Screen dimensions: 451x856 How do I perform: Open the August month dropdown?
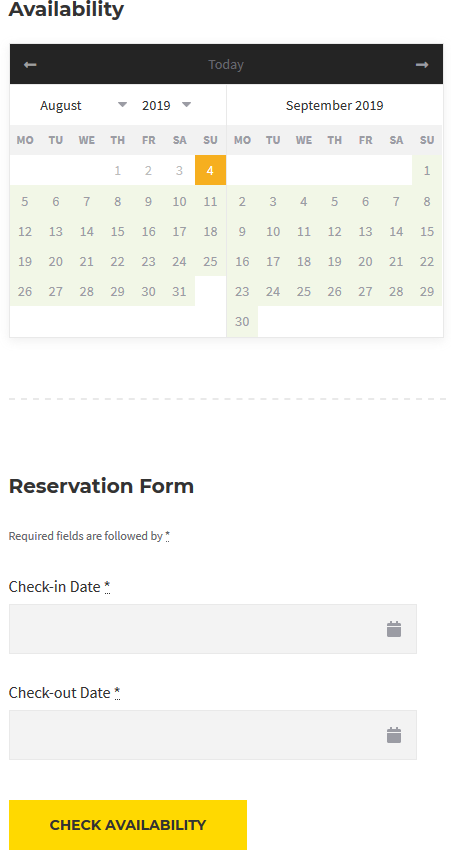coord(83,105)
